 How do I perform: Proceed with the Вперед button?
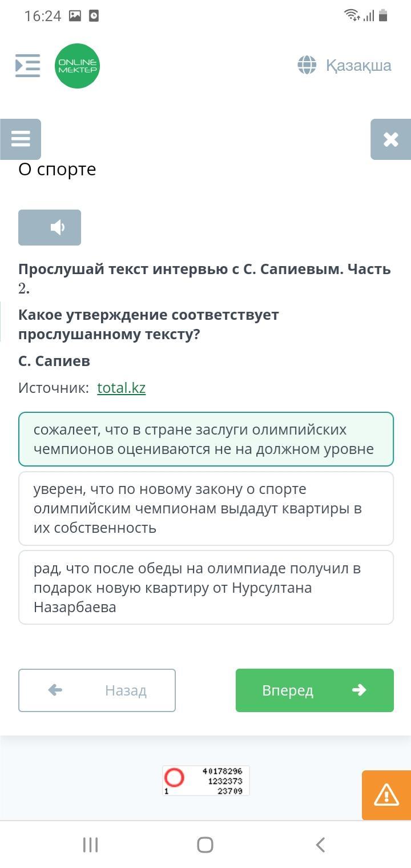315,690
